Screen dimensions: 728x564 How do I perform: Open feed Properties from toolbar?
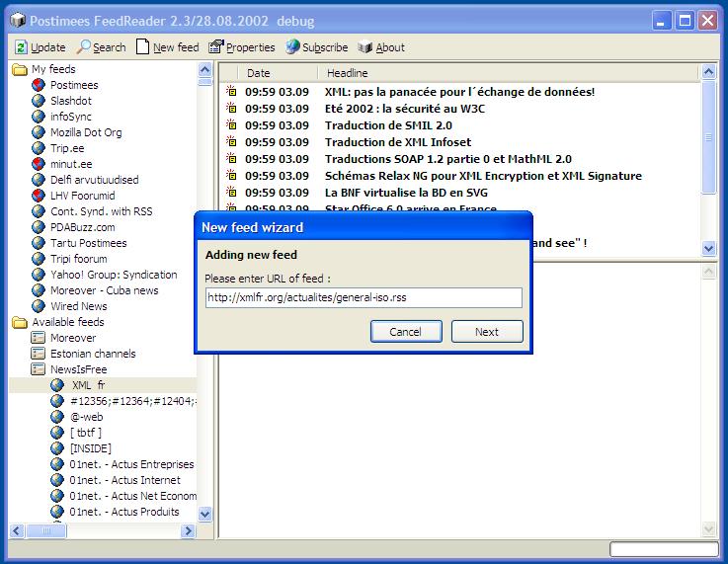click(x=216, y=47)
